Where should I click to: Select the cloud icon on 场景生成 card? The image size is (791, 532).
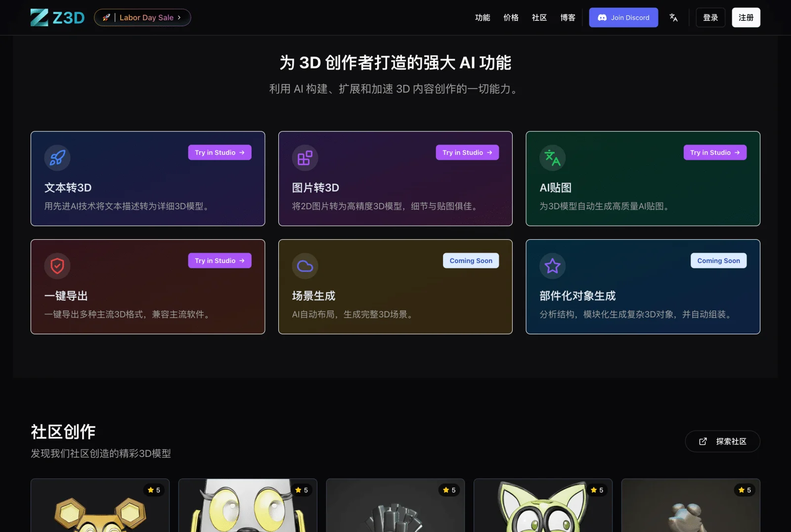[305, 266]
